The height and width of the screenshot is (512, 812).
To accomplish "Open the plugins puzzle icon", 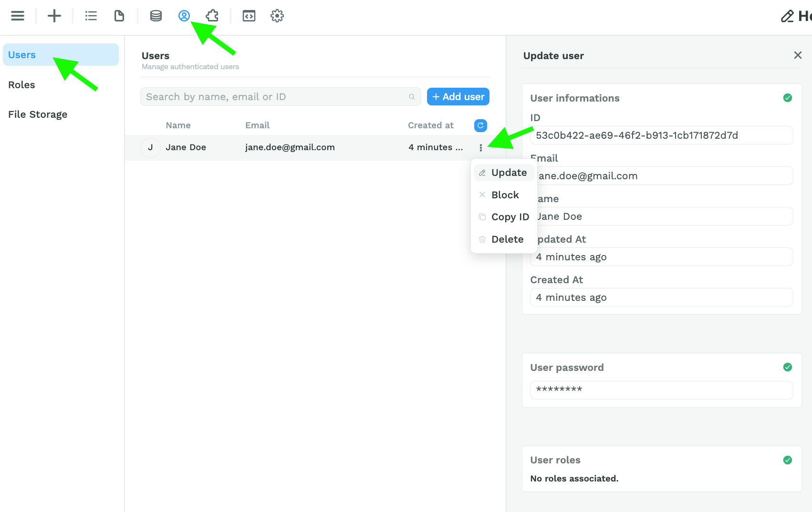I will click(x=212, y=16).
